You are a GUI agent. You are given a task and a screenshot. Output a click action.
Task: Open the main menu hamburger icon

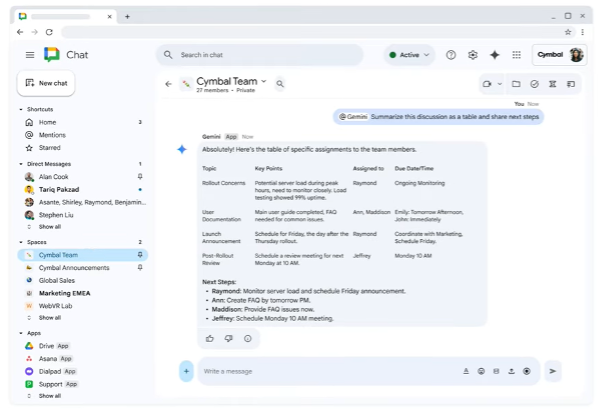coord(30,55)
